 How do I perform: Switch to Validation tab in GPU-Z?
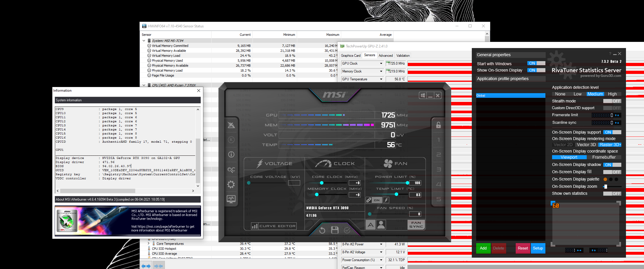pyautogui.click(x=403, y=56)
